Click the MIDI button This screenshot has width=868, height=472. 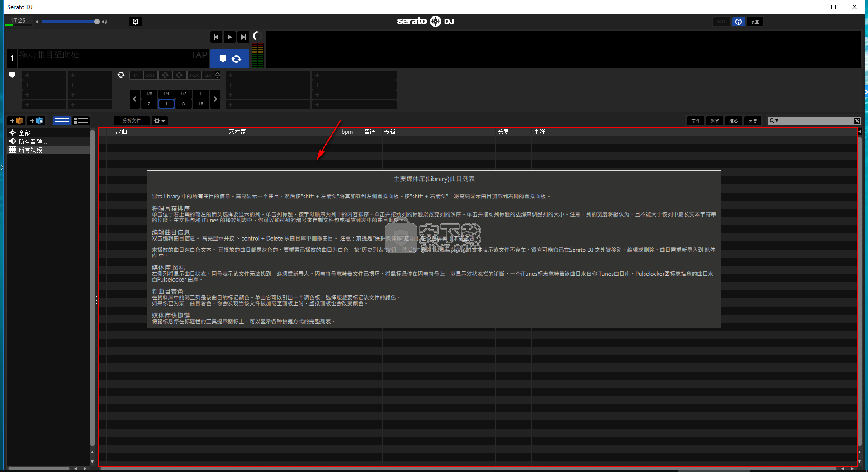722,22
